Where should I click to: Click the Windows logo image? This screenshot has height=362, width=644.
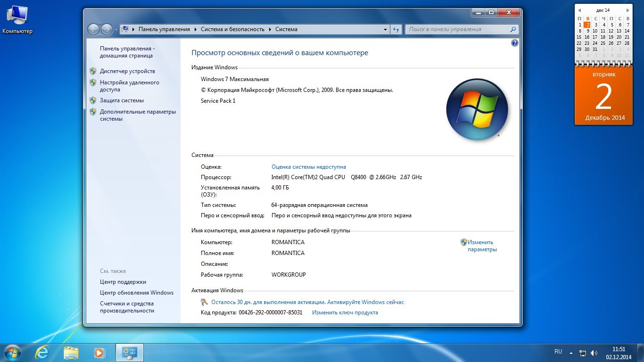pyautogui.click(x=477, y=109)
